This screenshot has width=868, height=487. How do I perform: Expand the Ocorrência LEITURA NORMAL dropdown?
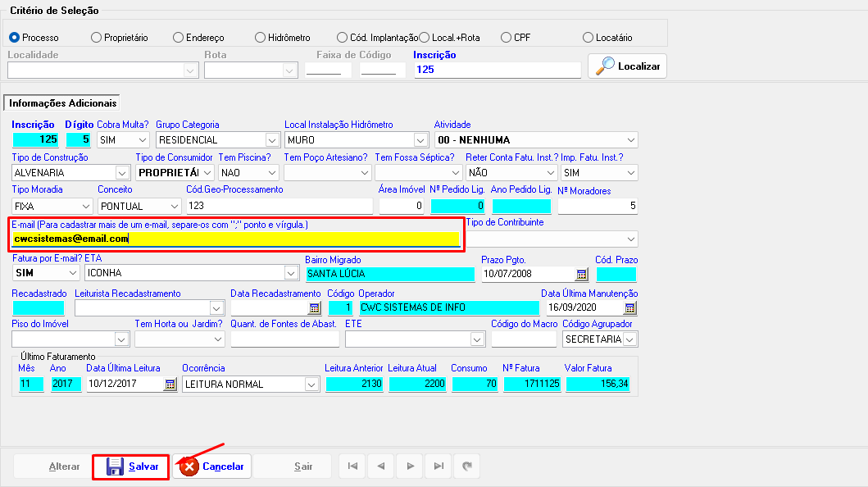[311, 384]
